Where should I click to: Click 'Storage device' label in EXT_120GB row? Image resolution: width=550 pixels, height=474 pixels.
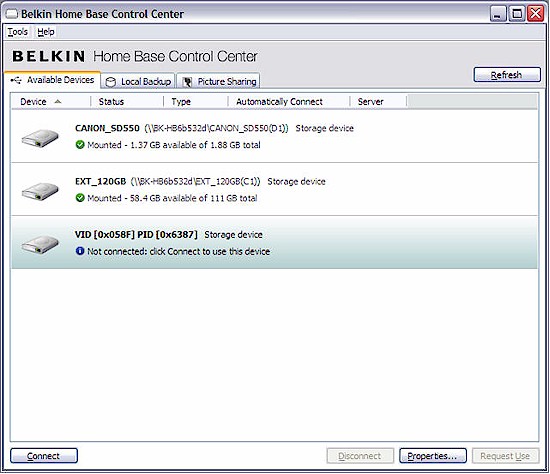(296, 182)
